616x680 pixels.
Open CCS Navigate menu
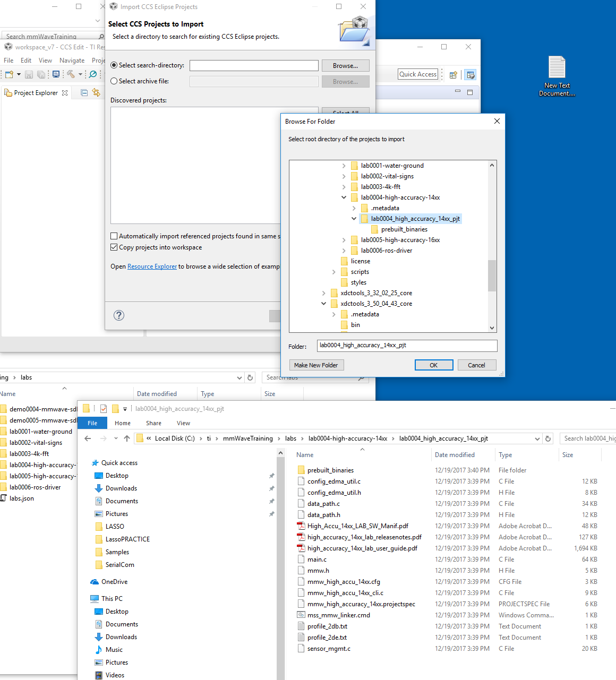(x=72, y=61)
